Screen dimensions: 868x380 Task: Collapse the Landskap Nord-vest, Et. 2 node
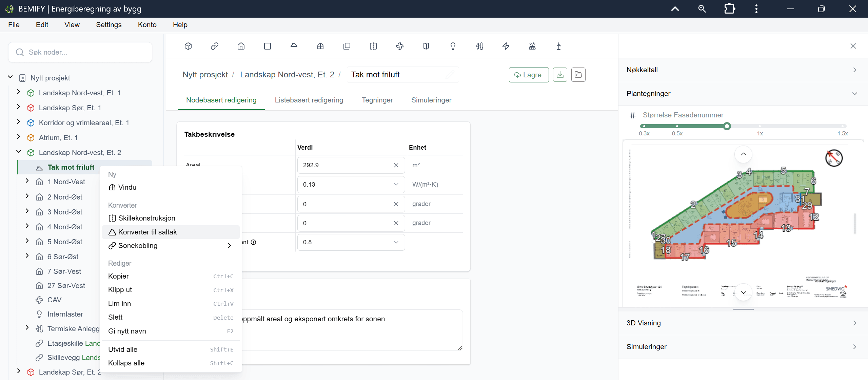19,152
